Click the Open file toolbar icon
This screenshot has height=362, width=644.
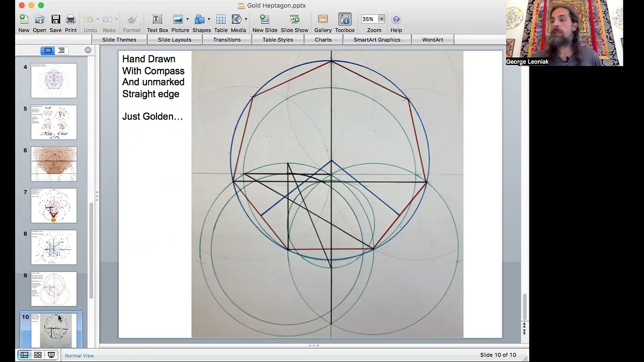click(x=40, y=20)
